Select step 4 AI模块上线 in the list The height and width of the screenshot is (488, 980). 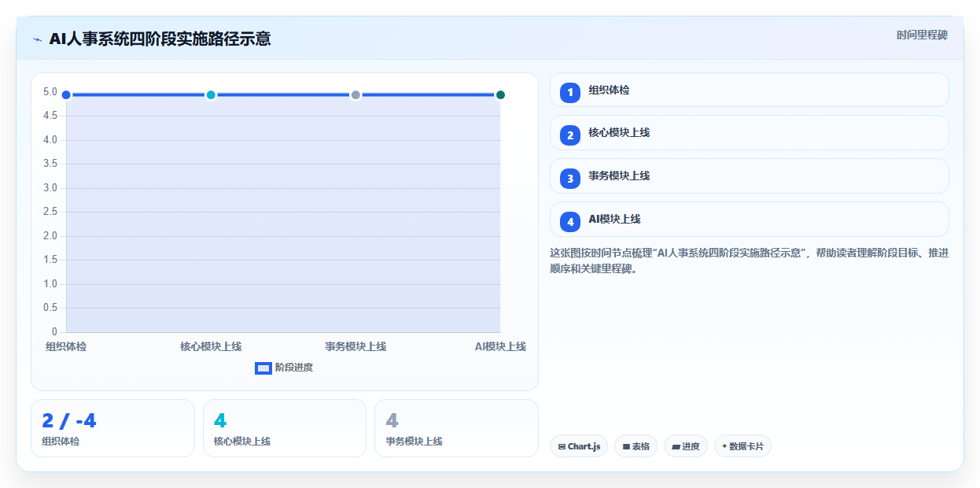(749, 220)
